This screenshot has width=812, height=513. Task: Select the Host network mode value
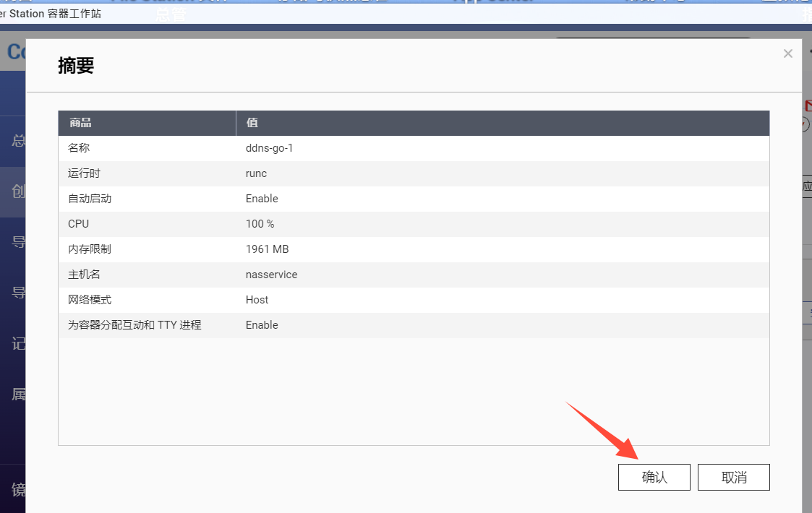click(x=257, y=300)
